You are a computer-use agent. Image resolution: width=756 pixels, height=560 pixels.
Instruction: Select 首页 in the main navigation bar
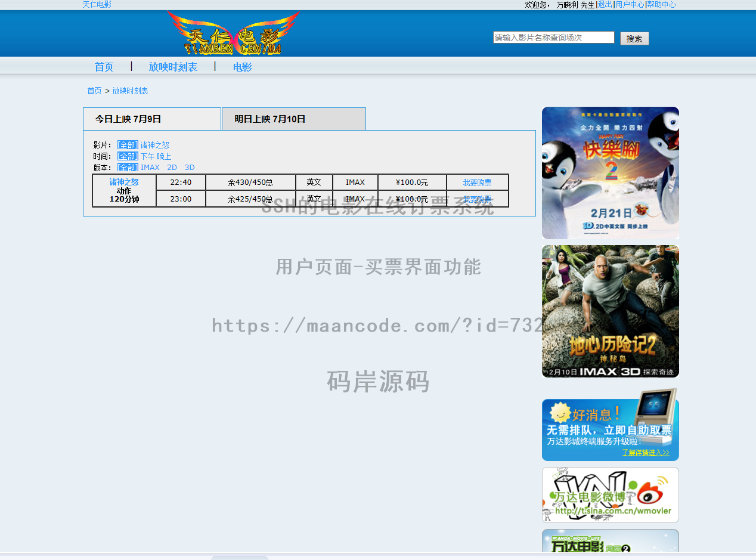[104, 67]
